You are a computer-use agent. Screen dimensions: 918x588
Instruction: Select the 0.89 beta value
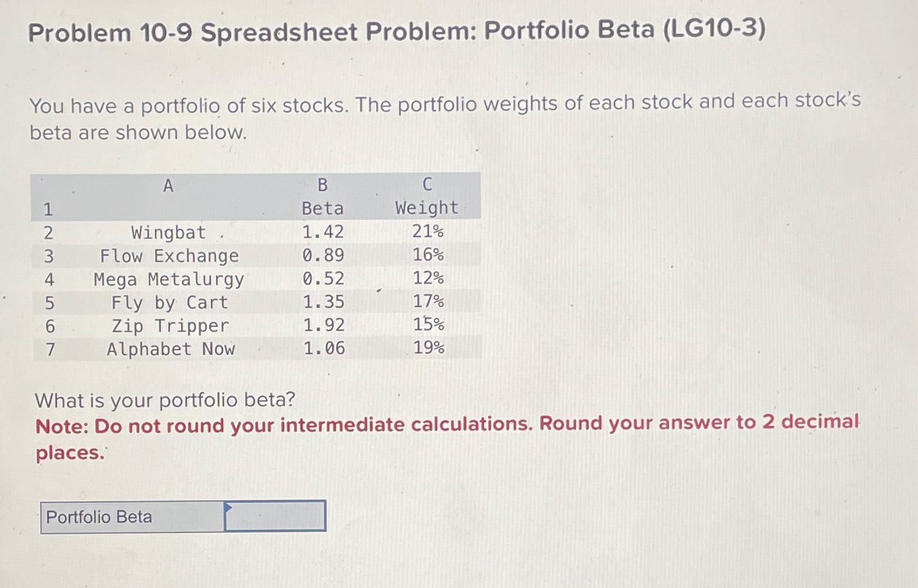(323, 256)
